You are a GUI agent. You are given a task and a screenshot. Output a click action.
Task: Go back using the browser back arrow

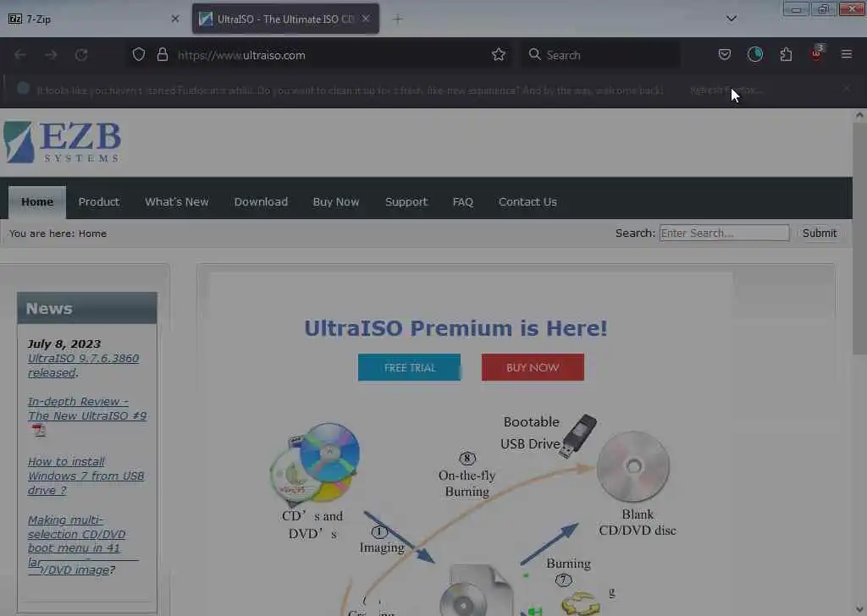pyautogui.click(x=20, y=55)
